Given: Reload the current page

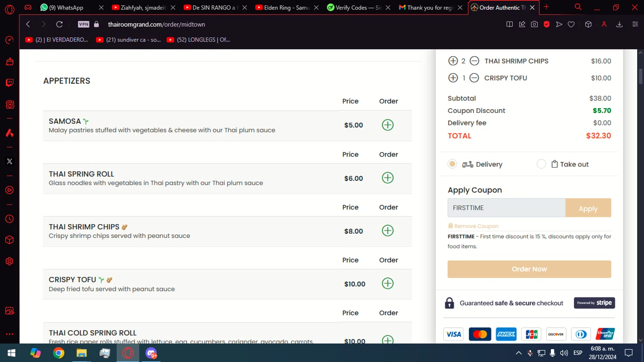Looking at the screenshot, I should (x=59, y=24).
